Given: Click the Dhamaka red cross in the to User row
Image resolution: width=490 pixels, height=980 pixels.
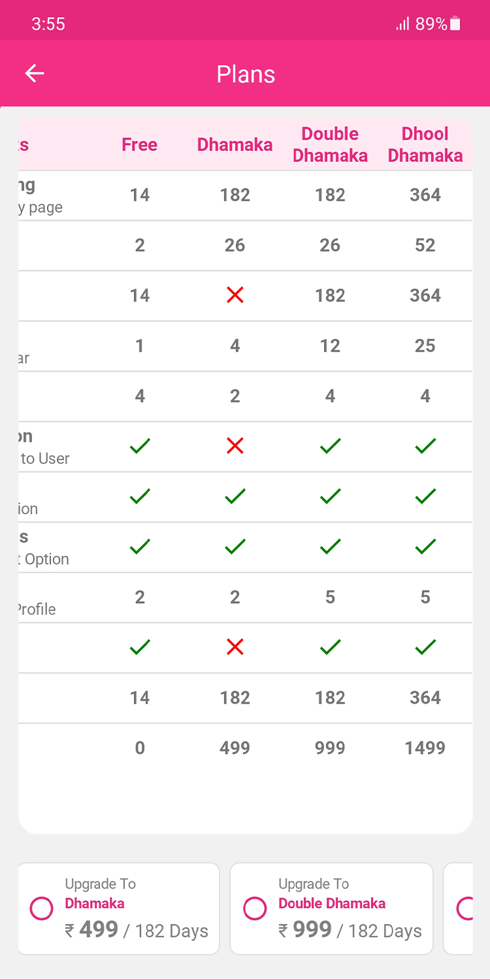Looking at the screenshot, I should click(235, 446).
